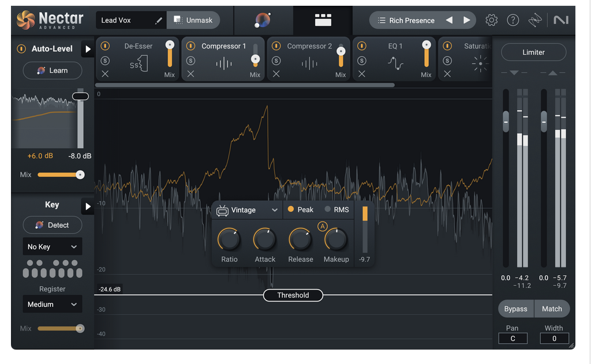Solo the Compressor 2 module
591x364 pixels.
[276, 61]
